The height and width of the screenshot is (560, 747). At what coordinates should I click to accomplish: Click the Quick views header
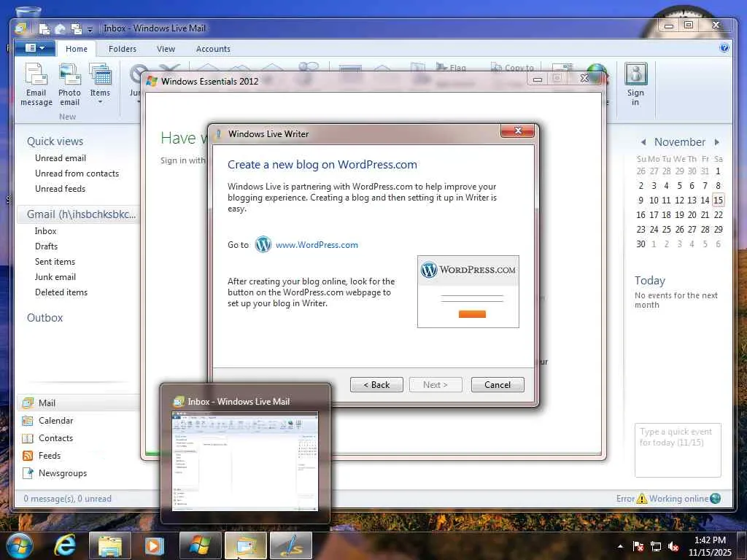(55, 141)
